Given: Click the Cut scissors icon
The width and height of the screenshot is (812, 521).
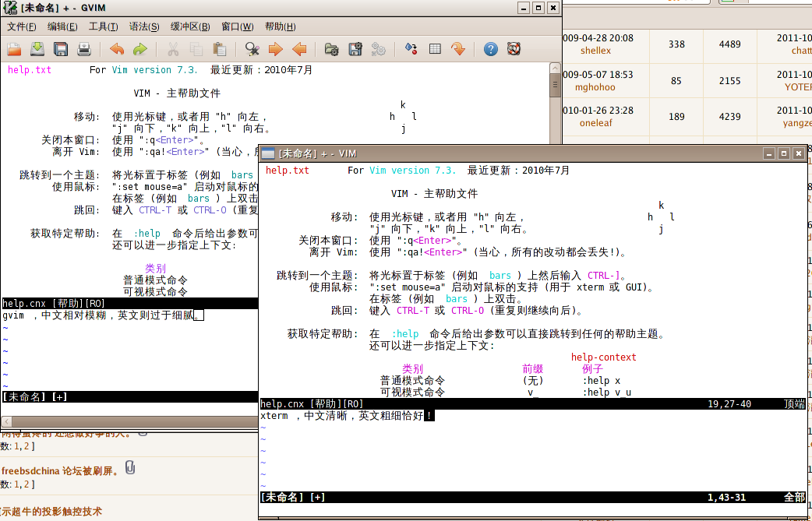Looking at the screenshot, I should (173, 49).
